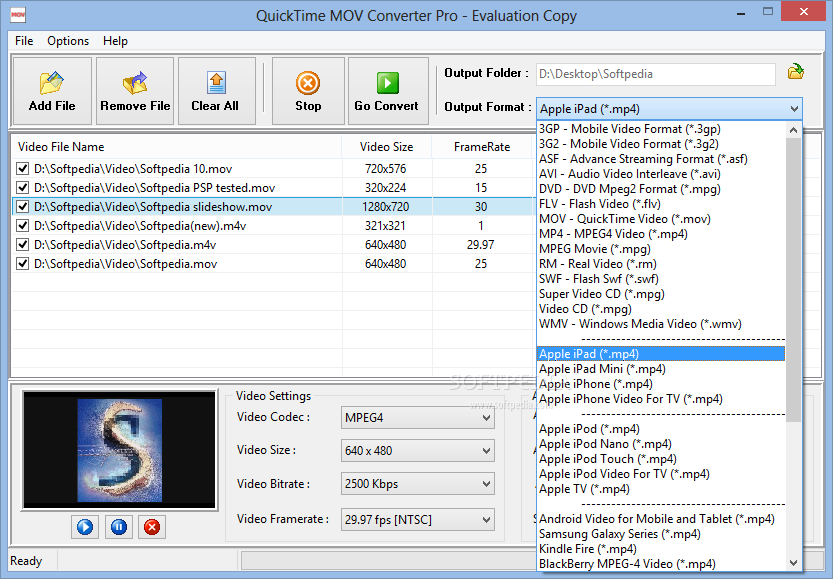Select 3G2 - Mobile Video Format option
The height and width of the screenshot is (579, 833).
coord(661,144)
